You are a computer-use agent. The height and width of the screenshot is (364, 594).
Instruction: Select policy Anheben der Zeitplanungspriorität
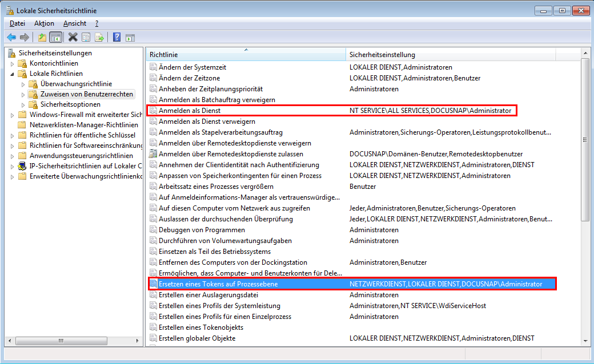pyautogui.click(x=211, y=89)
